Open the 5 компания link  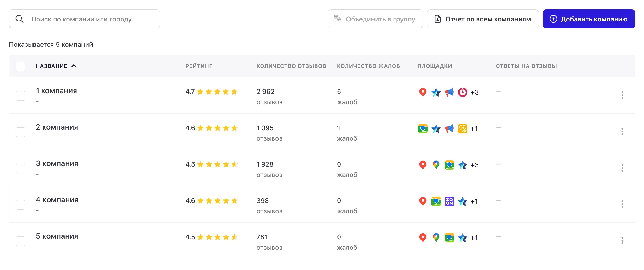[57, 236]
